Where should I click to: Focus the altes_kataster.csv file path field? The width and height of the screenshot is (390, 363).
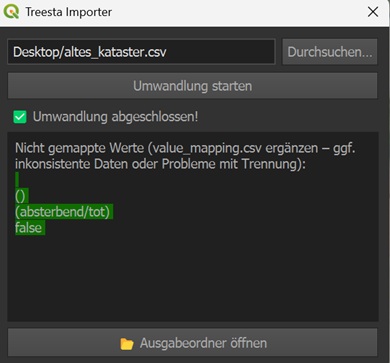point(141,52)
